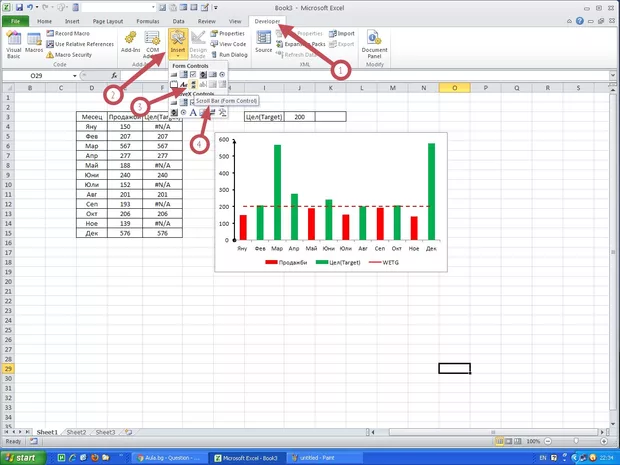Adjust the zoom slider handle
This screenshot has width=620, height=465.
click(x=576, y=441)
